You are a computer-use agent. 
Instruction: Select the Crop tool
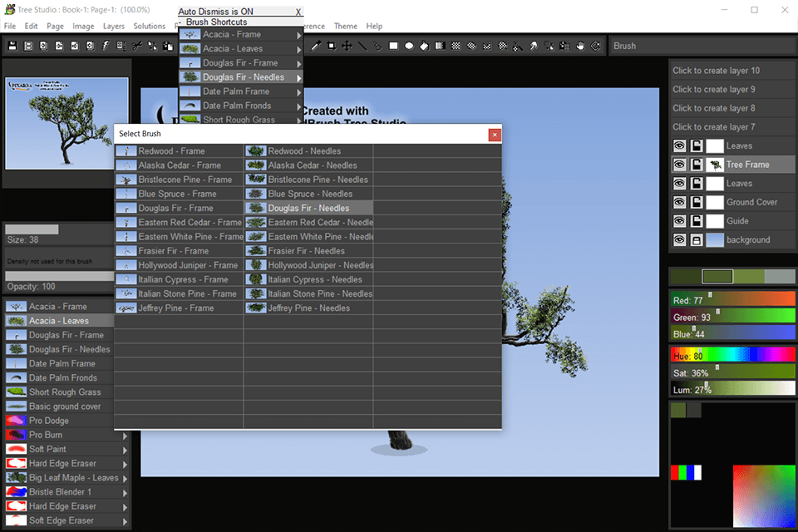[x=332, y=46]
